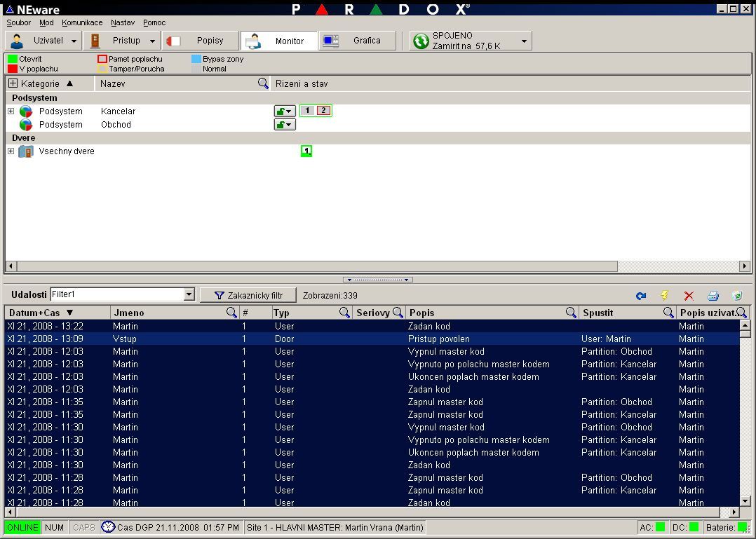Image resolution: width=756 pixels, height=539 pixels.
Task: Click search magnifier in Nazev column header
Action: [263, 83]
